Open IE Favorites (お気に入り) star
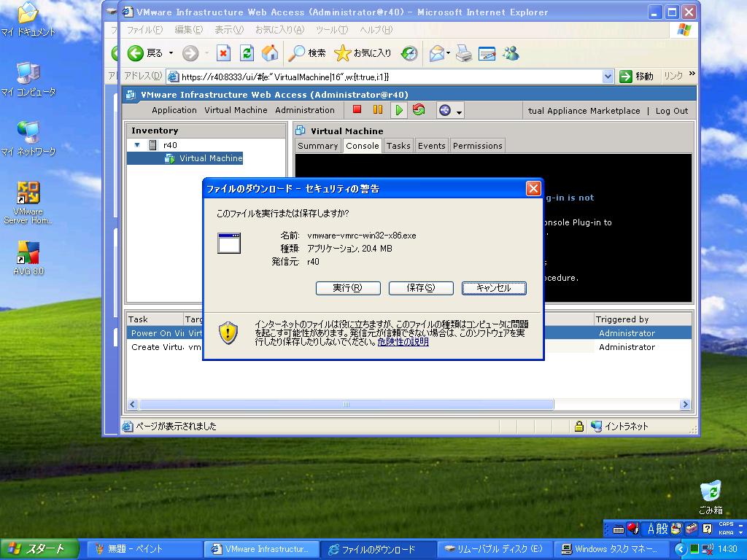Viewport: 747px width, 560px height. click(363, 53)
